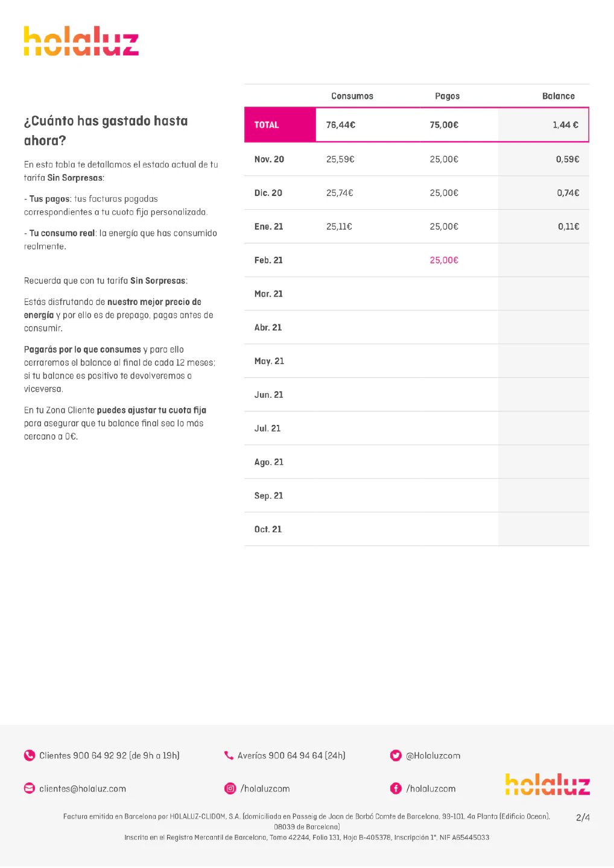Click the 2/4 page number indicator
This screenshot has height=868, width=614.
pyautogui.click(x=583, y=817)
